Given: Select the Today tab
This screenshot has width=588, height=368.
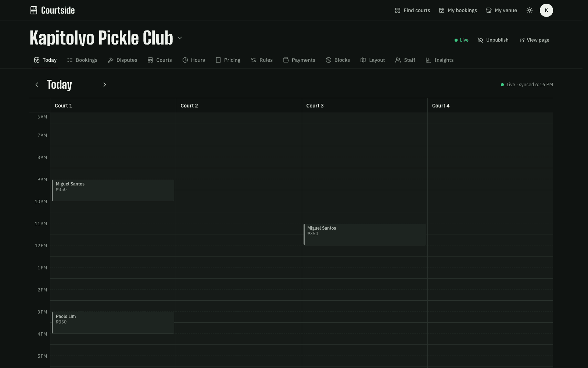Looking at the screenshot, I should coord(45,60).
